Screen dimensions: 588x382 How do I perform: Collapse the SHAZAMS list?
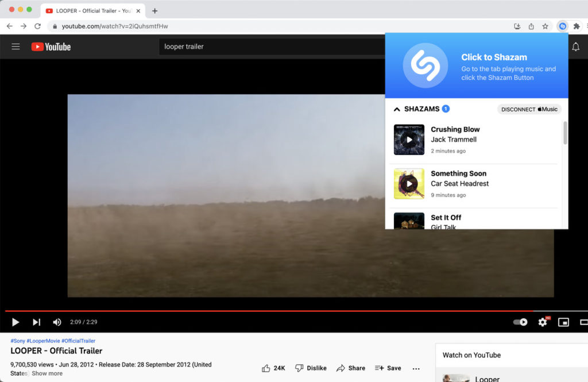(397, 109)
